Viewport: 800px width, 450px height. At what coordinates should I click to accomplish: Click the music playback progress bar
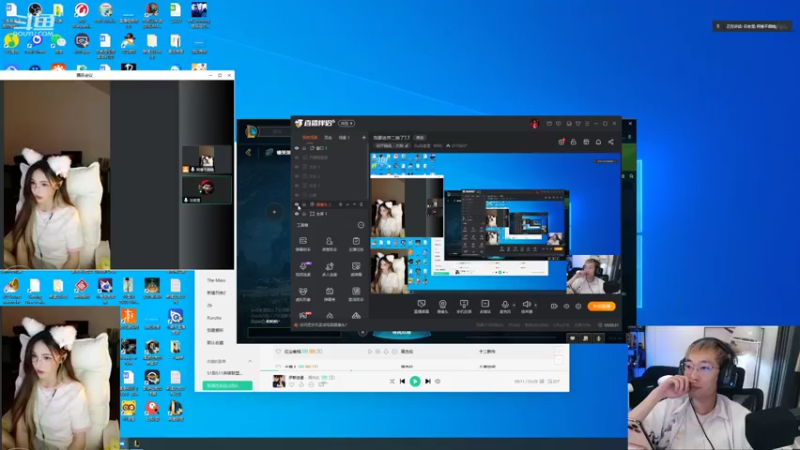[x=414, y=370]
